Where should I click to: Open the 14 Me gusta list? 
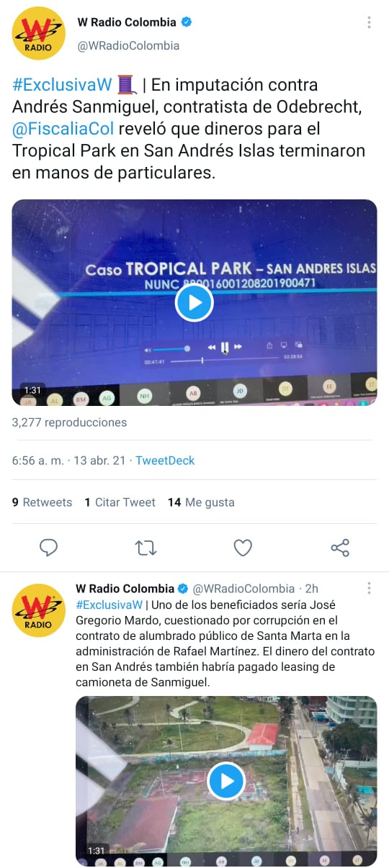201,502
